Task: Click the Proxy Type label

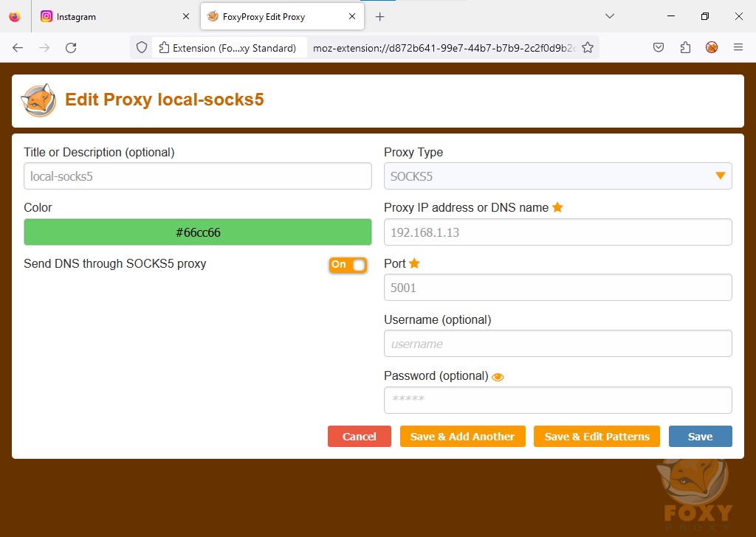Action: pos(413,153)
